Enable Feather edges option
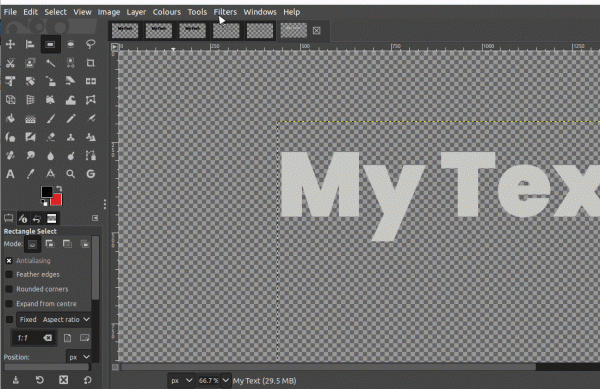 (9, 275)
